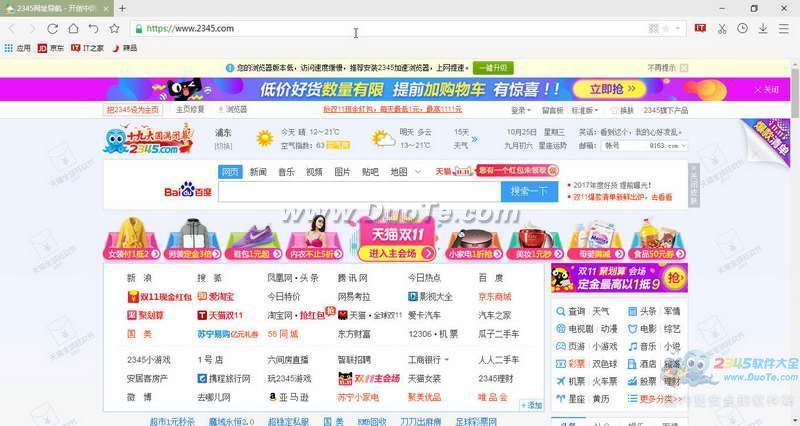Select the 视频 search tab
800x426 pixels.
pos(314,171)
